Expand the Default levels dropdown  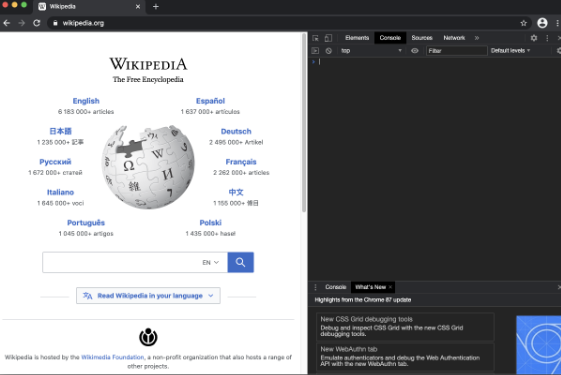(510, 51)
